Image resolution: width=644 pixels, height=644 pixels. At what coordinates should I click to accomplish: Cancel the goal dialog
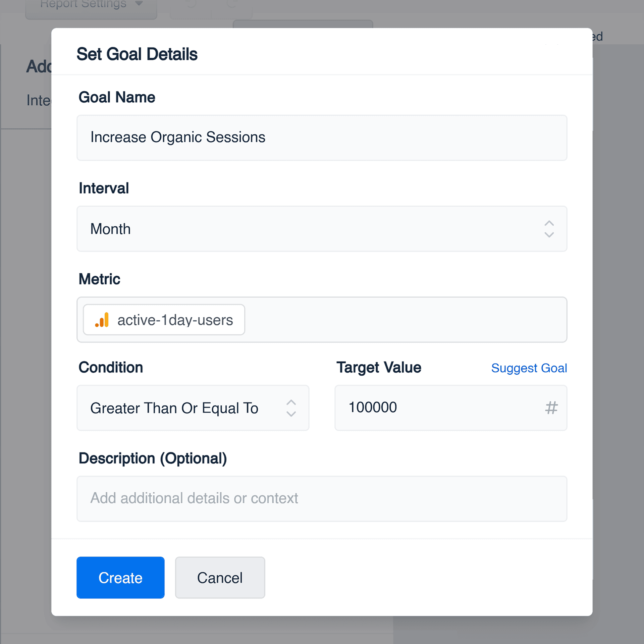pos(220,578)
